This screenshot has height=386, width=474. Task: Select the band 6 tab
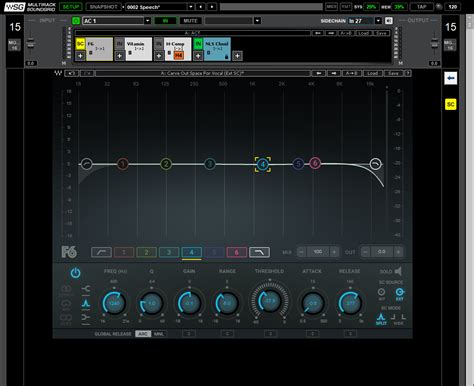point(237,252)
